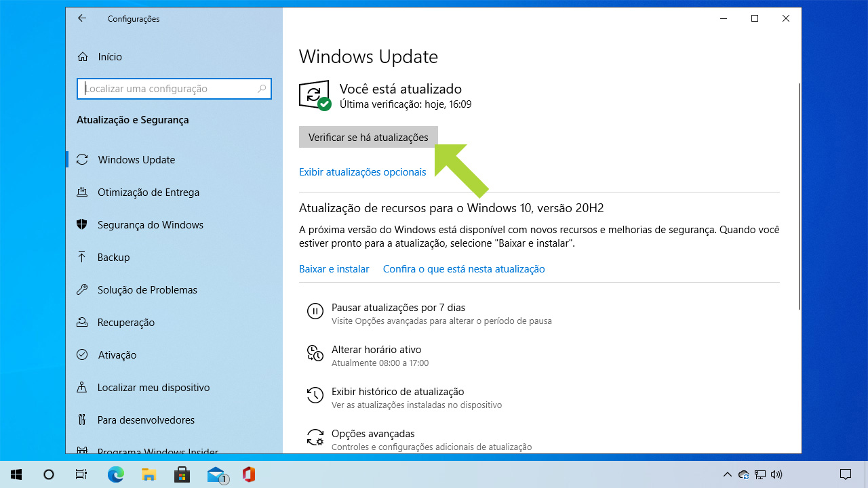Open Microsoft Store from taskbar
Image resolution: width=868 pixels, height=488 pixels.
point(182,474)
